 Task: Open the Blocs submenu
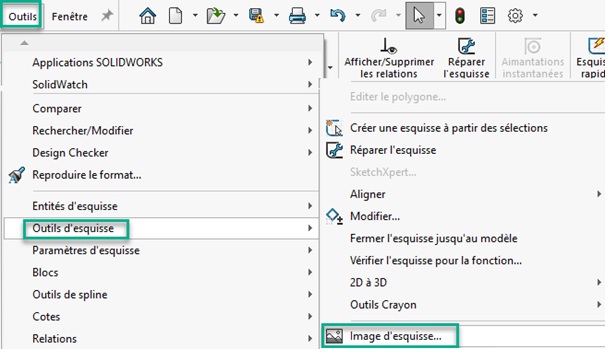click(x=162, y=272)
